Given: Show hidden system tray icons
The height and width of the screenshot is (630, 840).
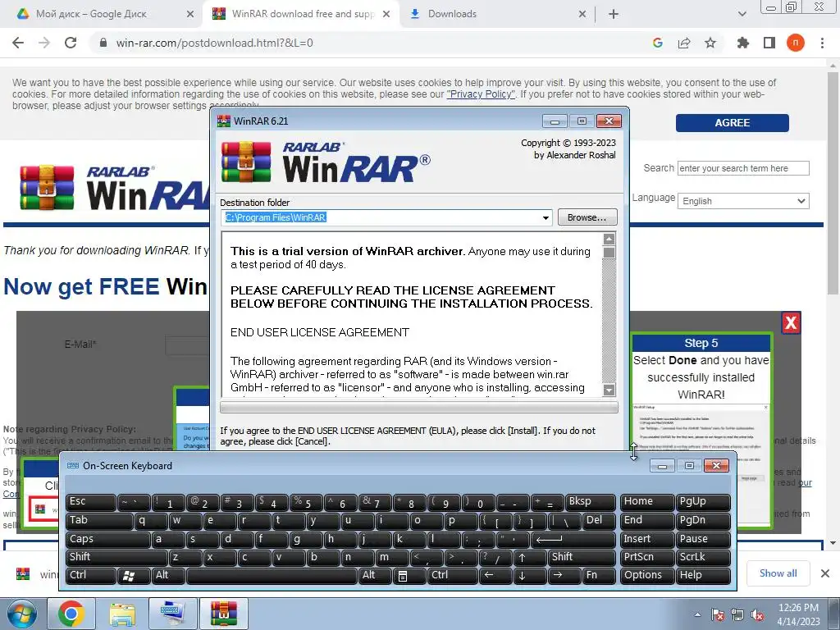Looking at the screenshot, I should tap(697, 615).
